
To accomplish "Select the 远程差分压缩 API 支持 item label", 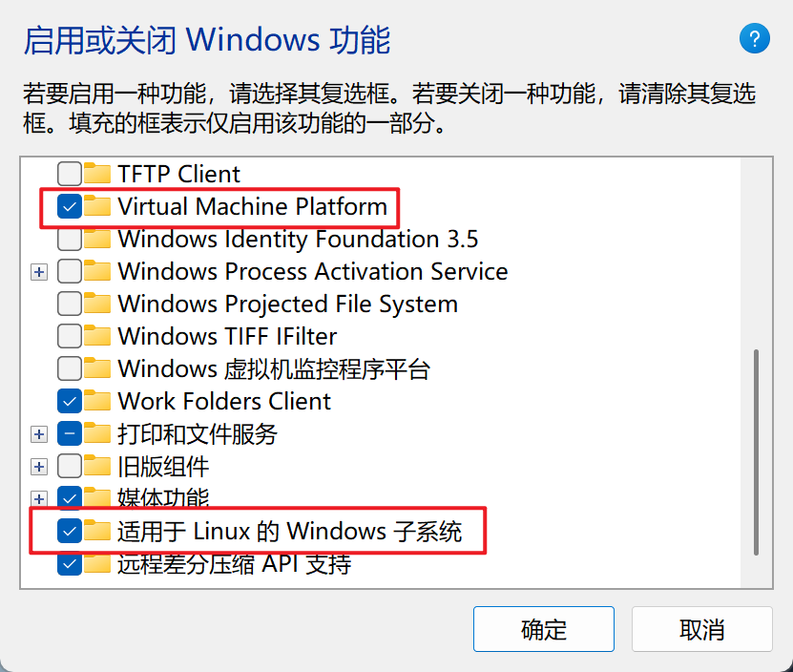I will (234, 564).
